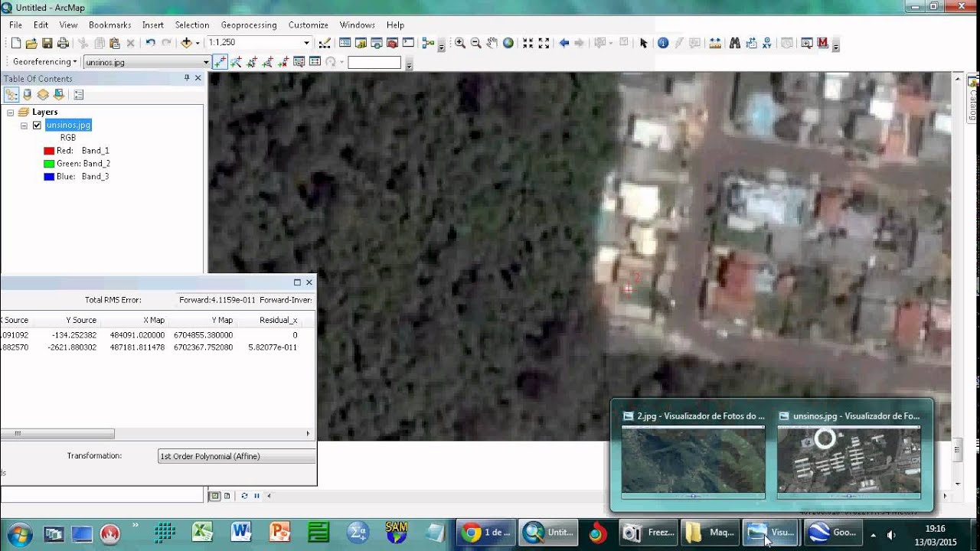Undo the last action

[x=150, y=44]
